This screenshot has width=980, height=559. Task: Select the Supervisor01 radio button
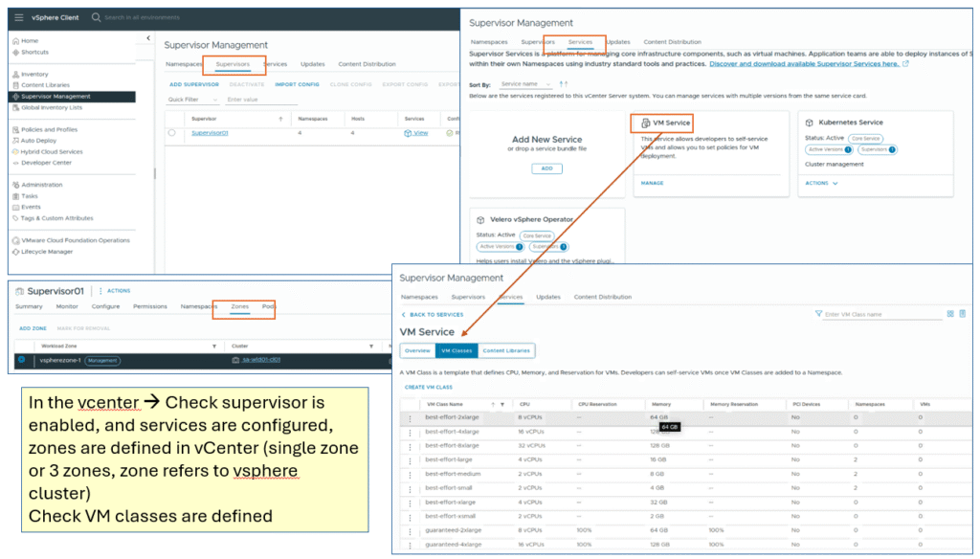click(172, 133)
